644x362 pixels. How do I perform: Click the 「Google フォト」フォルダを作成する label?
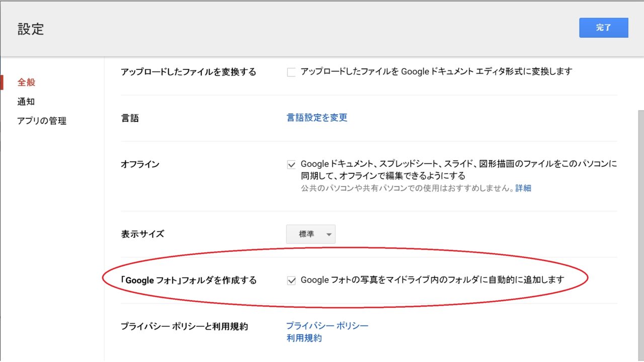click(x=189, y=281)
